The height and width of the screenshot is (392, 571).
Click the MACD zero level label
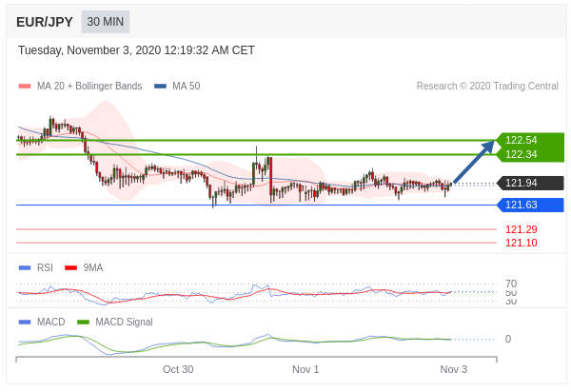[508, 339]
